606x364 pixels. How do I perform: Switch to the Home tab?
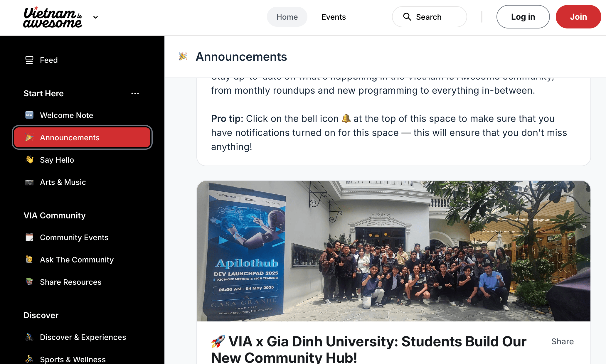[x=287, y=17]
